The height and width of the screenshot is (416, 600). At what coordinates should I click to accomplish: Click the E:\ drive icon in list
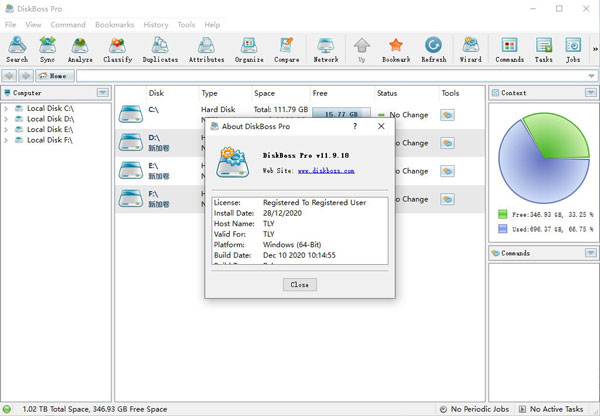pyautogui.click(x=130, y=171)
